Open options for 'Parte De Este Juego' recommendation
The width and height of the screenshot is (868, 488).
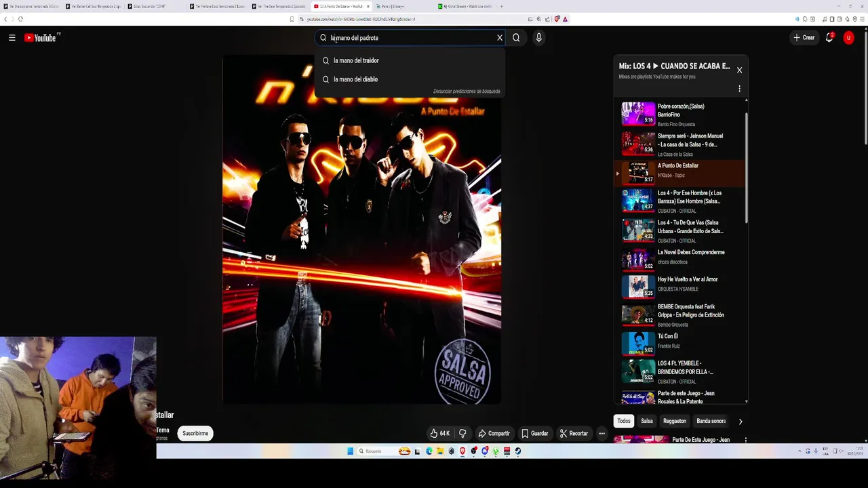(745, 440)
